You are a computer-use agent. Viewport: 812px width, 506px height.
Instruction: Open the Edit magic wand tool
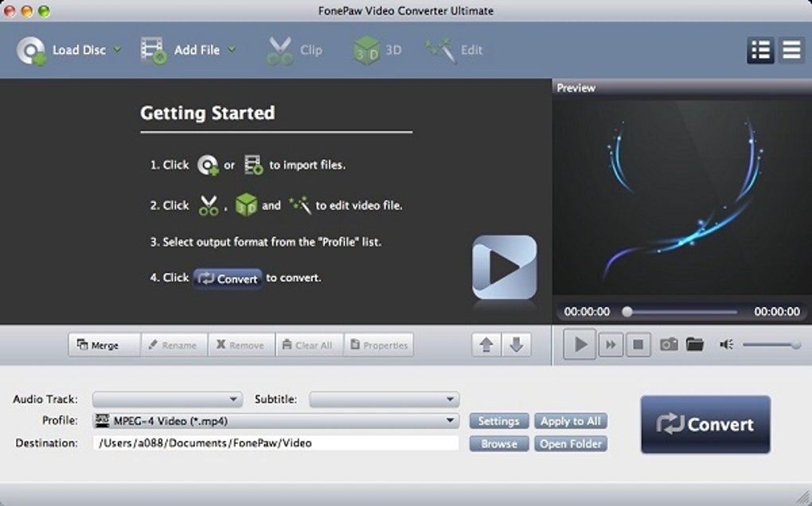click(441, 51)
